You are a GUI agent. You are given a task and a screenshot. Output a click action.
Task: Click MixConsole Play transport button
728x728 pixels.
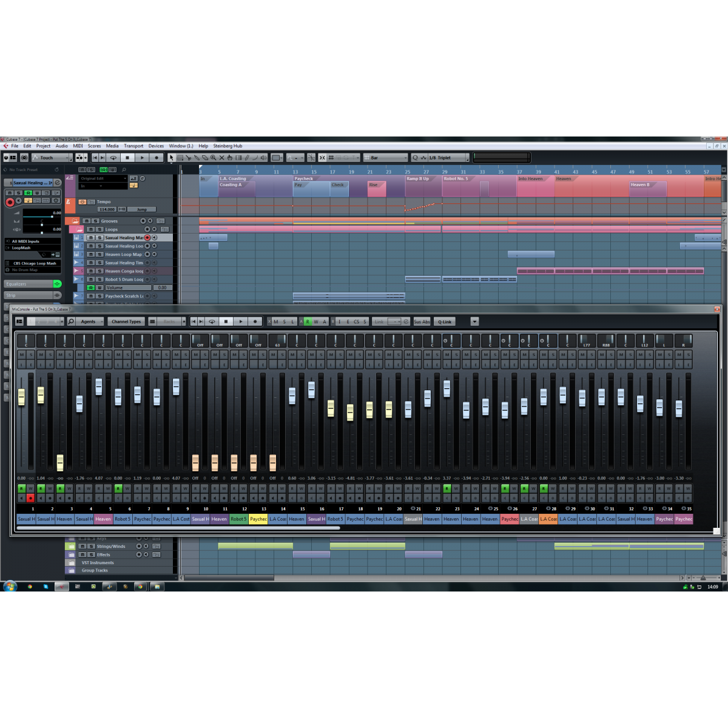(241, 322)
